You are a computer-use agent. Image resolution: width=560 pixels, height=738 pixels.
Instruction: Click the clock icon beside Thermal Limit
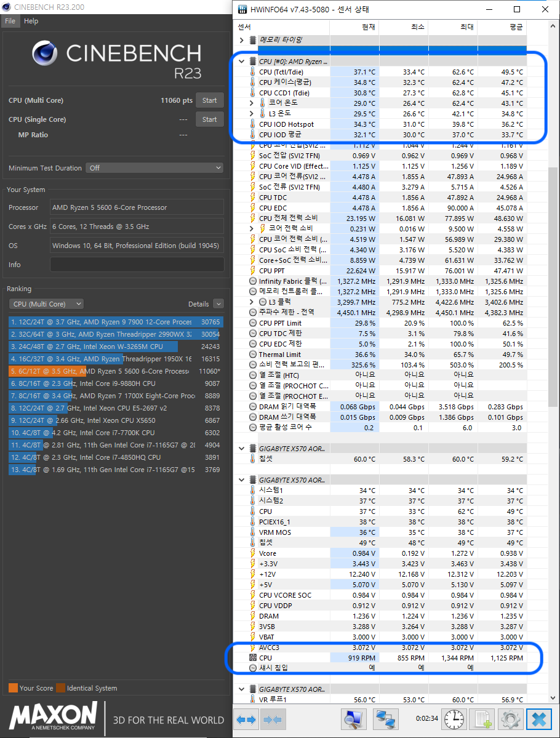click(x=253, y=355)
